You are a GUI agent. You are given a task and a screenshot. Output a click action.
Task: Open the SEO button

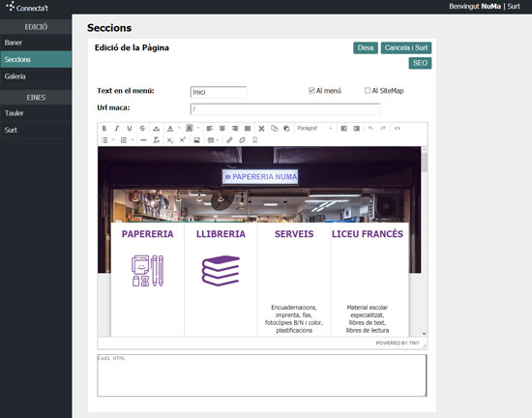(420, 63)
